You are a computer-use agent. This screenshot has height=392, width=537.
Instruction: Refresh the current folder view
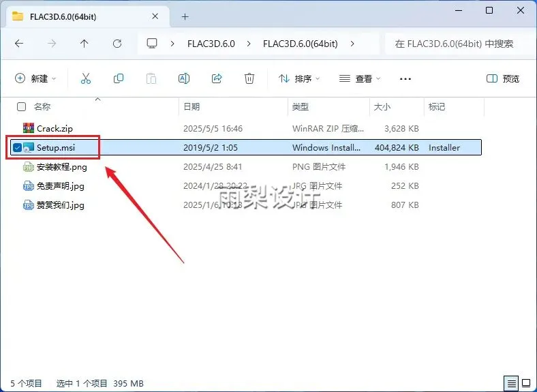pos(117,44)
